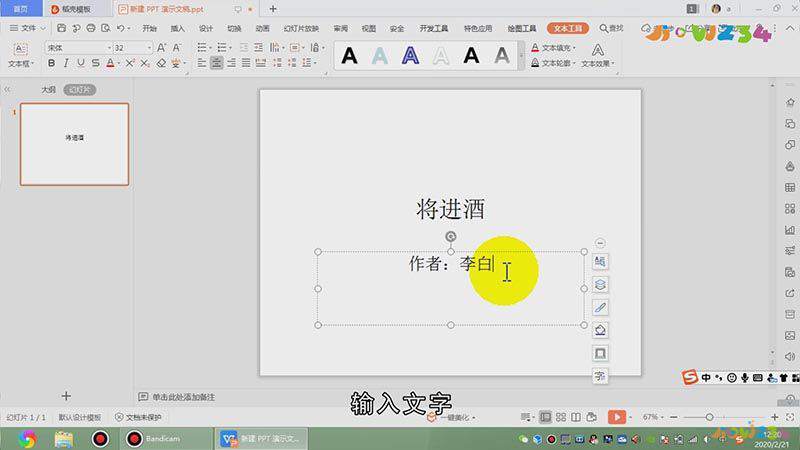800x450 pixels.
Task: Toggle Italic formatting
Action: (66, 63)
